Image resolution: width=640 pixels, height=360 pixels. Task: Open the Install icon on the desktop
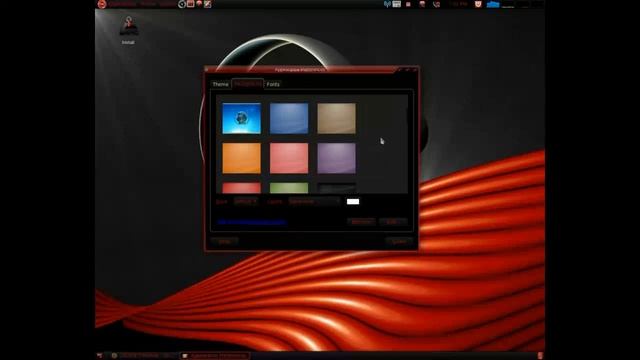click(x=128, y=29)
